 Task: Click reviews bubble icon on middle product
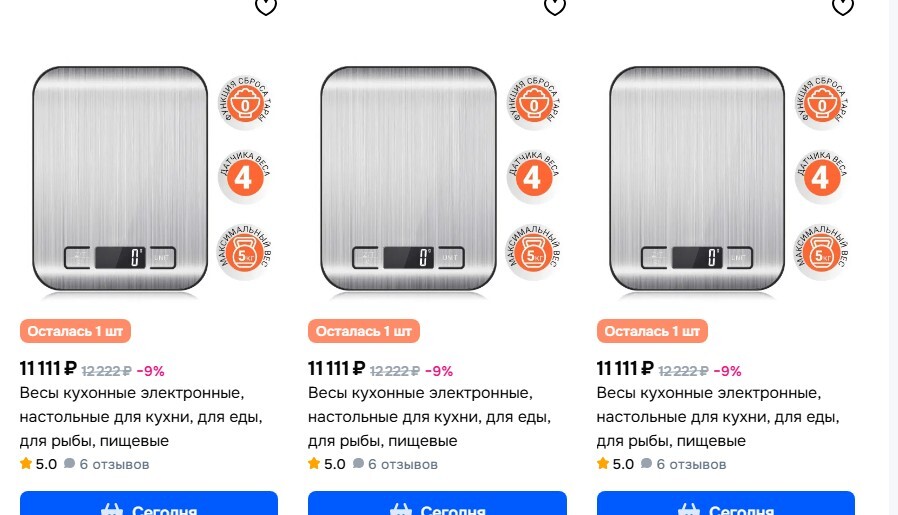click(359, 463)
